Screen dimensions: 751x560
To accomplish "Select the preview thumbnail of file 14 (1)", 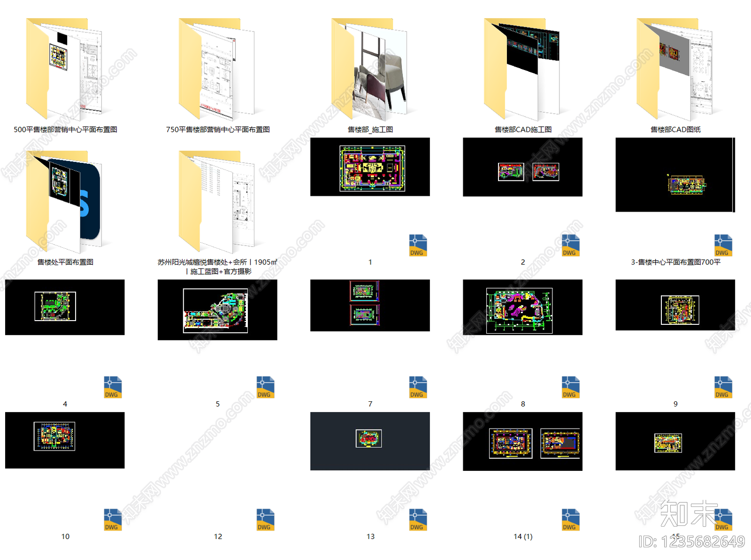I will [522, 441].
